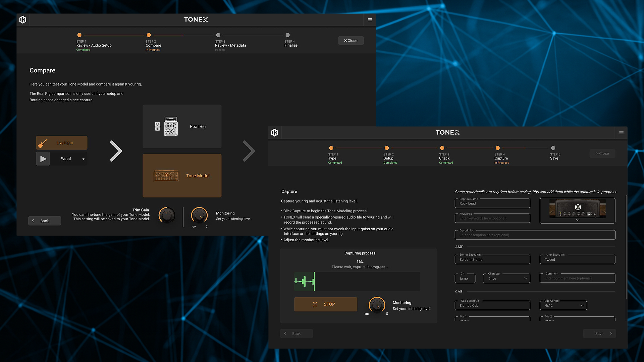Click the Step 4 Capture marker dot

pos(497,148)
